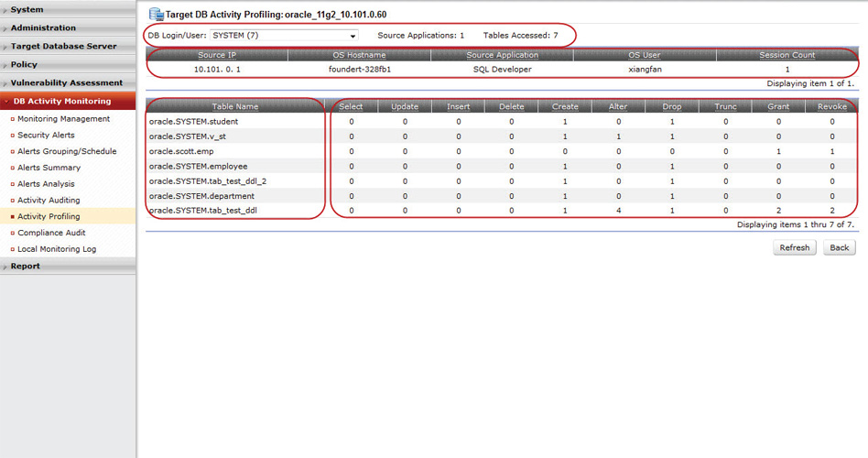Sort by Source IP column
This screenshot has width=868, height=458.
217,55
